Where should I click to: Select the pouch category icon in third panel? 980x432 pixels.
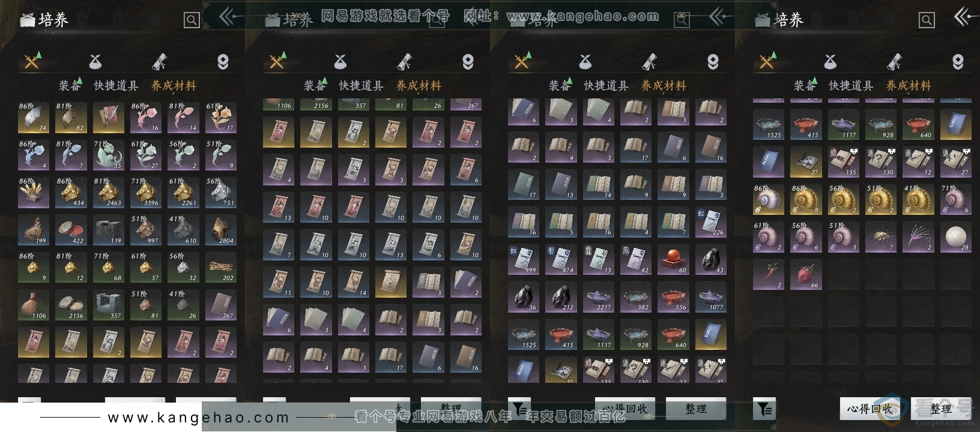coord(585,61)
